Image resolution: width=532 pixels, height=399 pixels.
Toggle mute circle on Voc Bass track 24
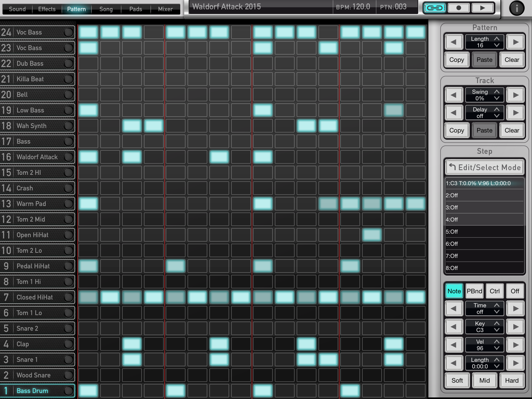69,32
